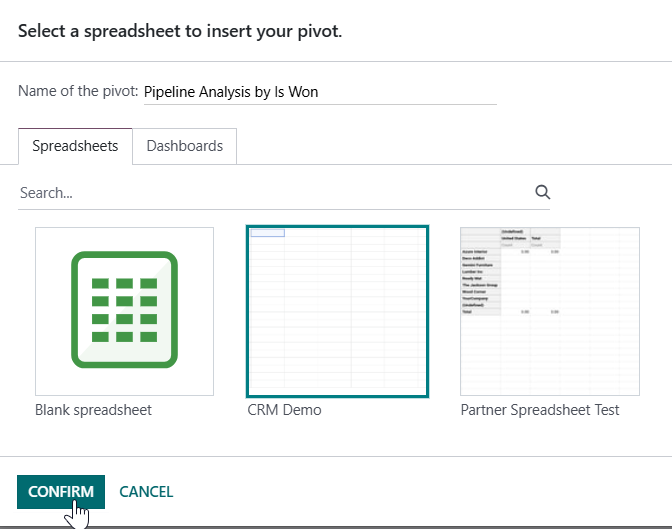Focus the pivot name input field
The height and width of the screenshot is (529, 672).
(x=320, y=92)
